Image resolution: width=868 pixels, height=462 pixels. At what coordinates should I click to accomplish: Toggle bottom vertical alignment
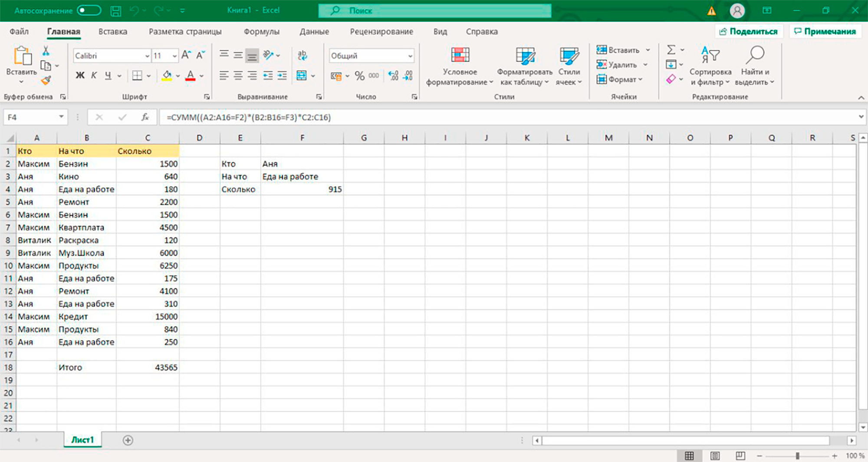click(x=252, y=55)
